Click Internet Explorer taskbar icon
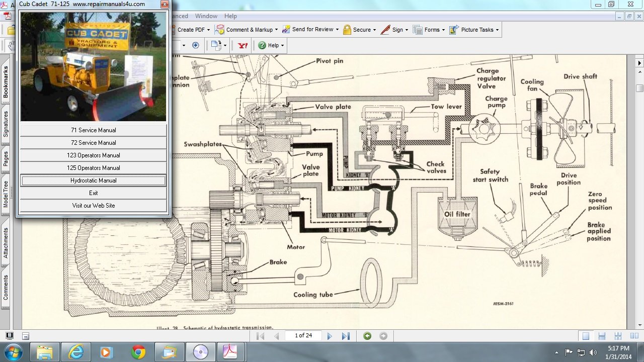Viewport: 644px width, 362px height. [x=76, y=352]
